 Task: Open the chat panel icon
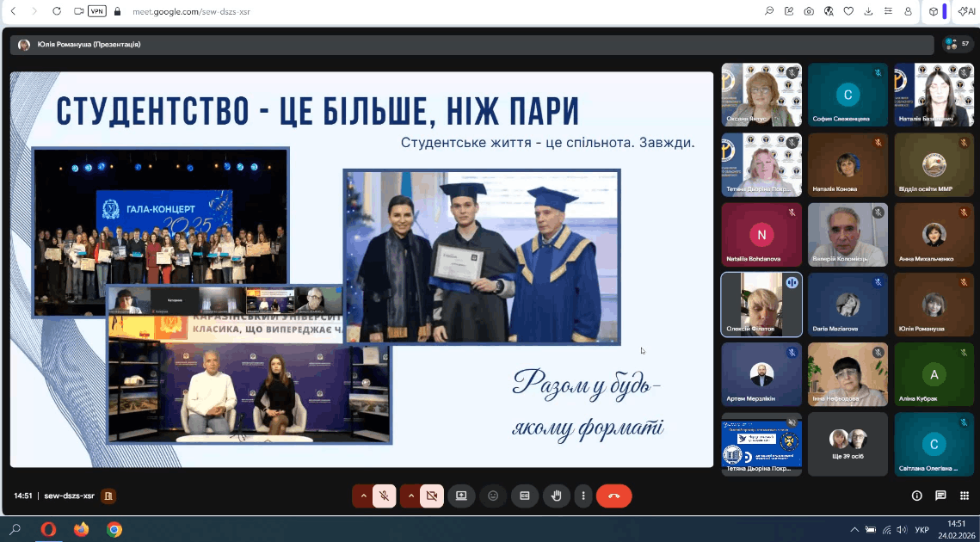point(940,496)
